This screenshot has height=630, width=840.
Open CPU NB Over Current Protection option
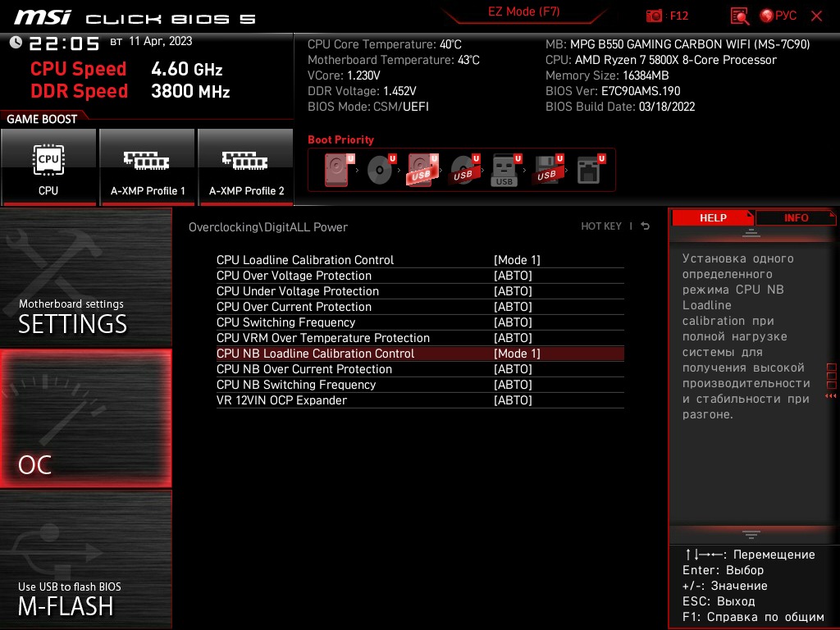click(420, 369)
